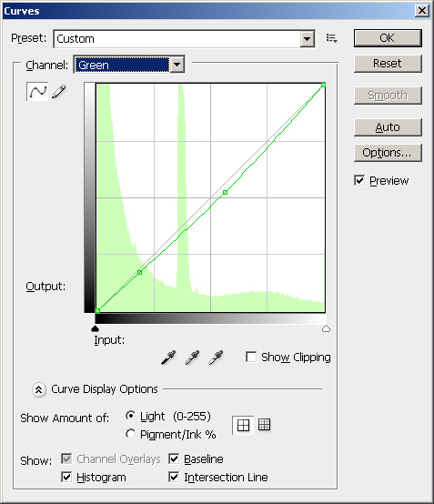Uncheck the Preview checkbox
The height and width of the screenshot is (504, 434).
[359, 180]
